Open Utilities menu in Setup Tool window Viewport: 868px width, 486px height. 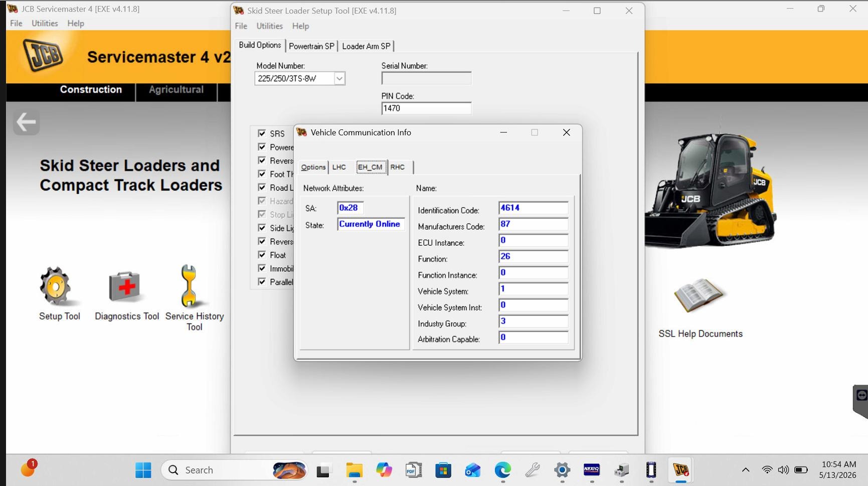269,26
